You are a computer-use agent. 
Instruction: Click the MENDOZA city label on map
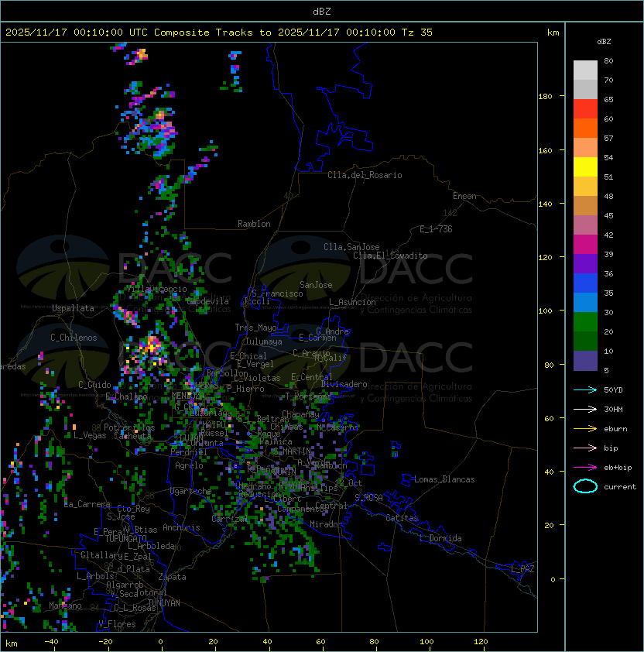tap(188, 396)
